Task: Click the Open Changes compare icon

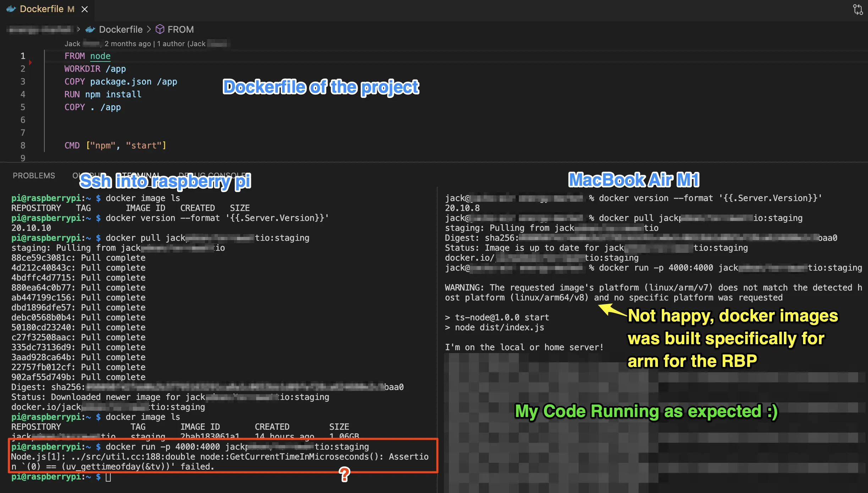Action: tap(858, 9)
